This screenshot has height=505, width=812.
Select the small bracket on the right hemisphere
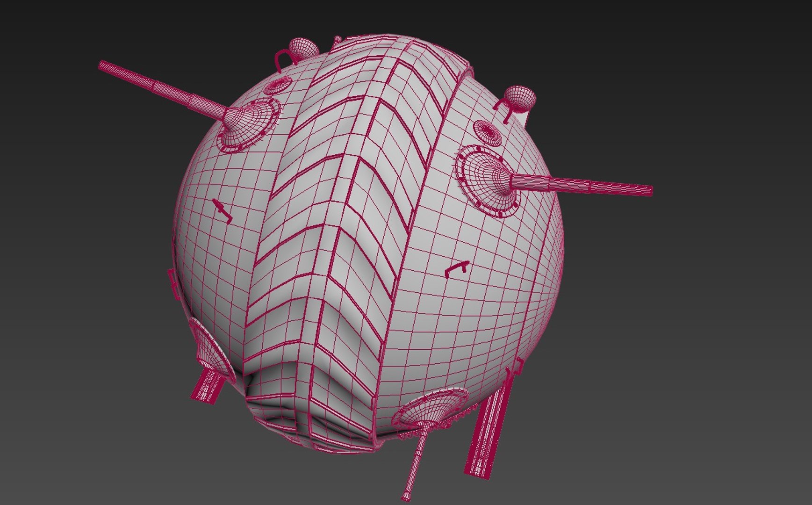click(457, 269)
